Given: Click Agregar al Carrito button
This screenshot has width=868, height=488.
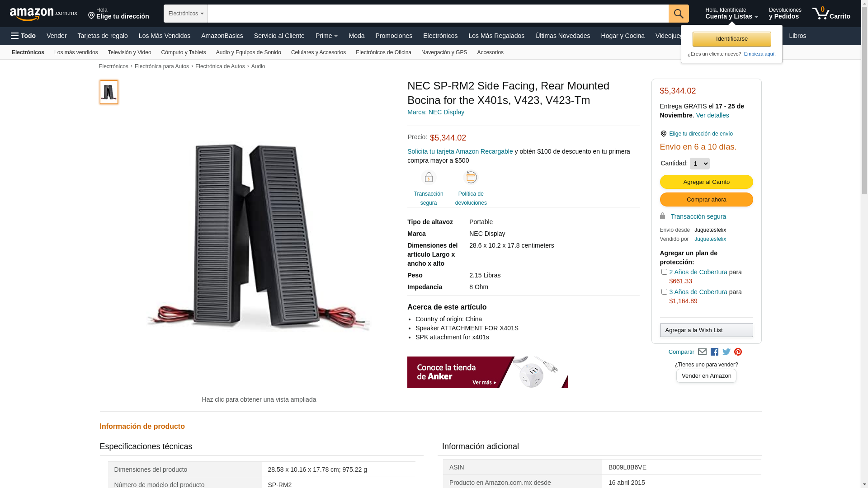Looking at the screenshot, I should click(706, 182).
